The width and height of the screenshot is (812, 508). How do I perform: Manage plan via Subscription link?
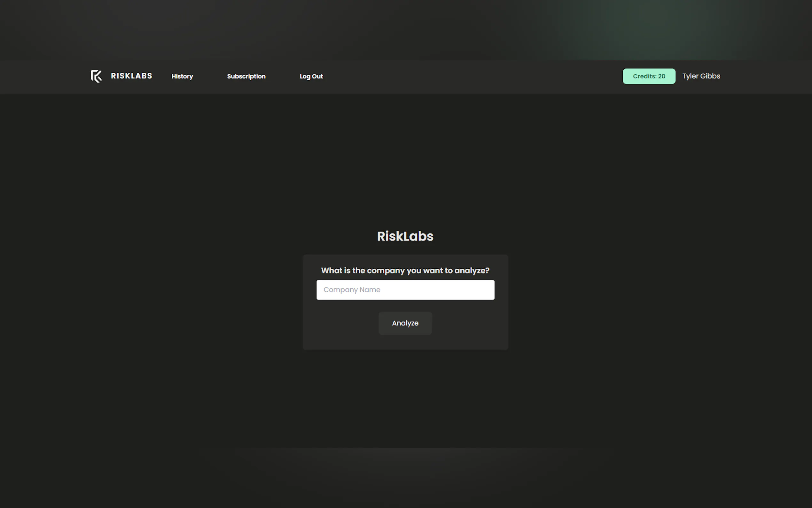coord(246,76)
